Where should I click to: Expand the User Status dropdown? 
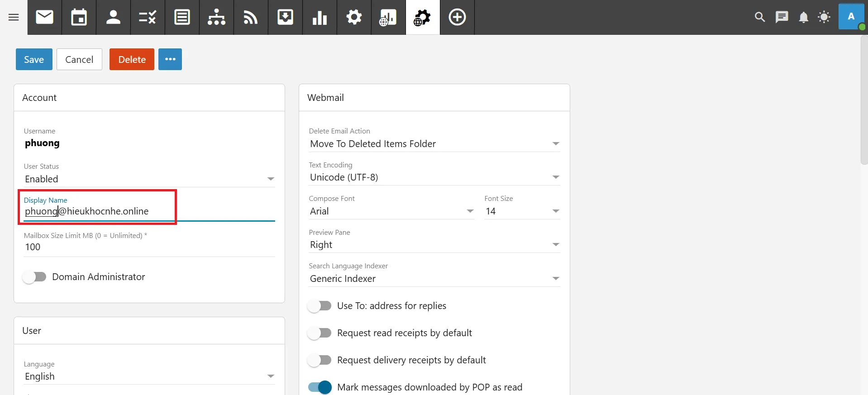click(149, 179)
